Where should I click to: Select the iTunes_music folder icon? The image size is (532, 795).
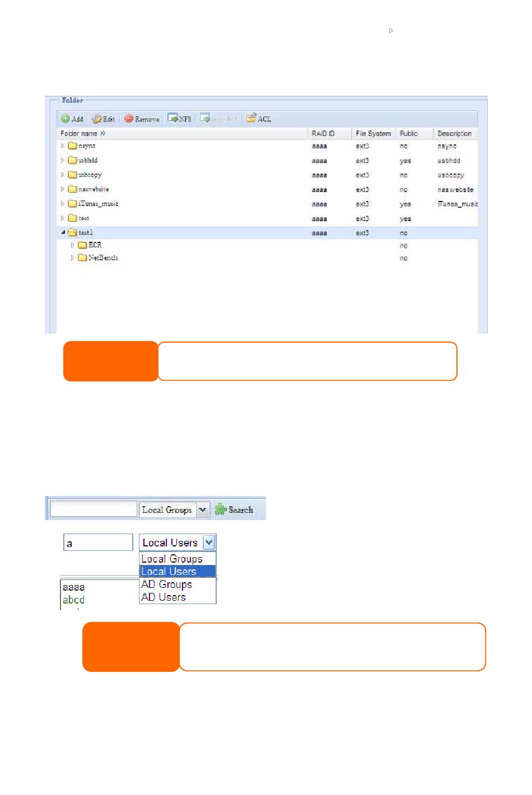[x=72, y=204]
